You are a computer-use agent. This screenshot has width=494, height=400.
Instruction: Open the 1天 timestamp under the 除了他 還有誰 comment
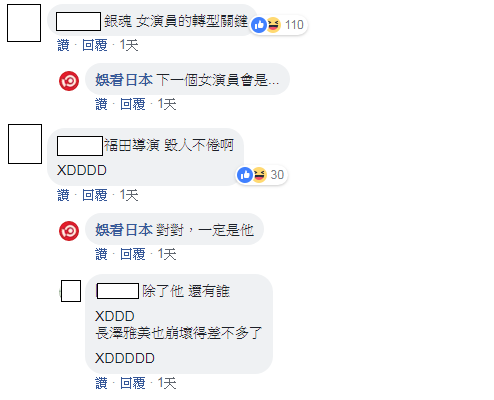point(167,383)
